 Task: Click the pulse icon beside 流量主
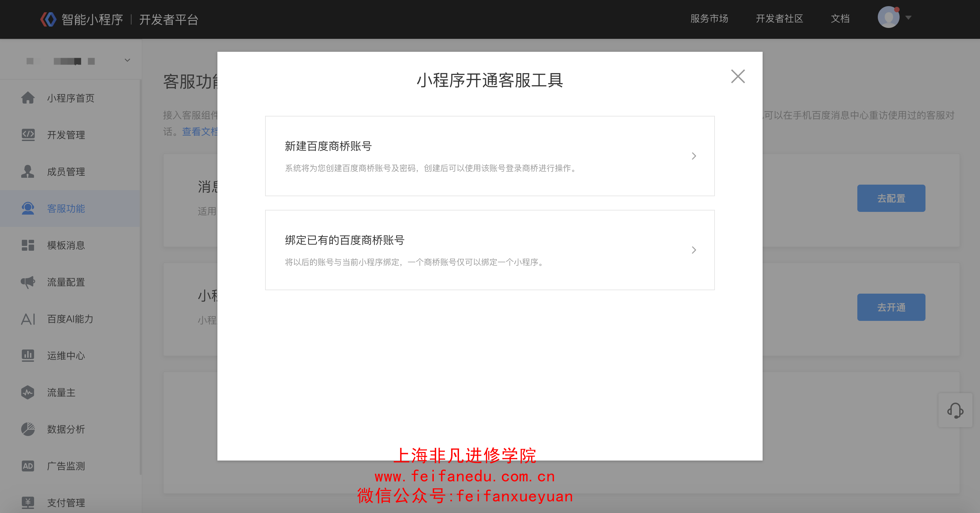click(28, 392)
